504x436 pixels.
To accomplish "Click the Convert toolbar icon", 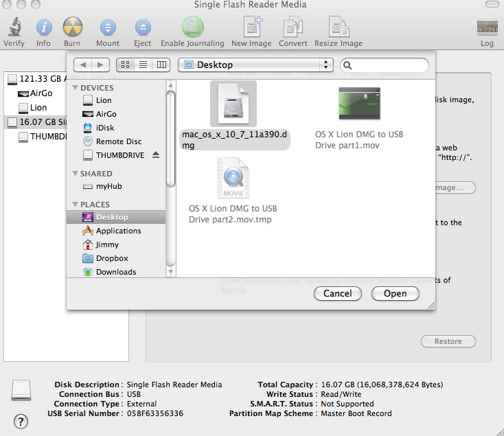I will click(293, 27).
